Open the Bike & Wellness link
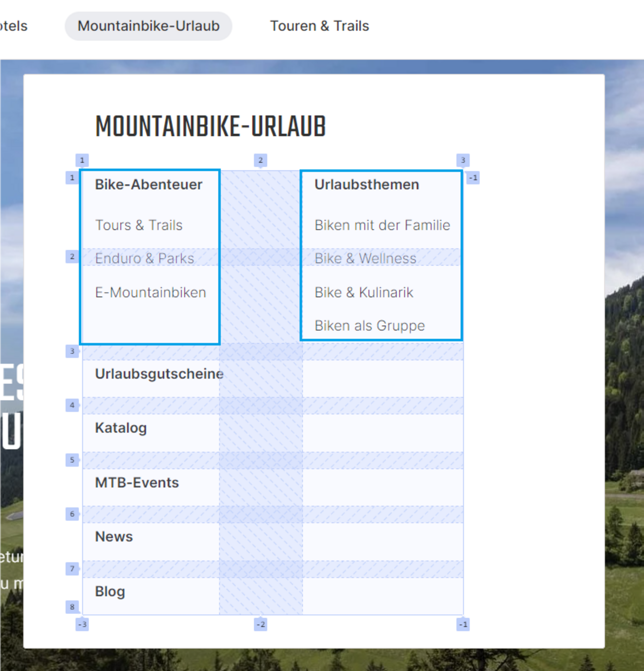Viewport: 644px width, 671px height. (x=365, y=258)
